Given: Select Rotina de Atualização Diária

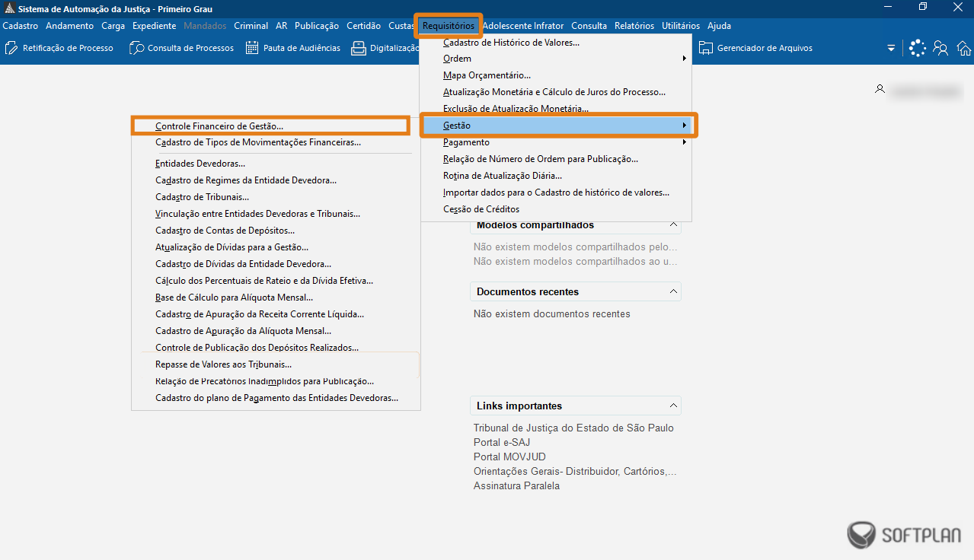Looking at the screenshot, I should (x=556, y=176).
